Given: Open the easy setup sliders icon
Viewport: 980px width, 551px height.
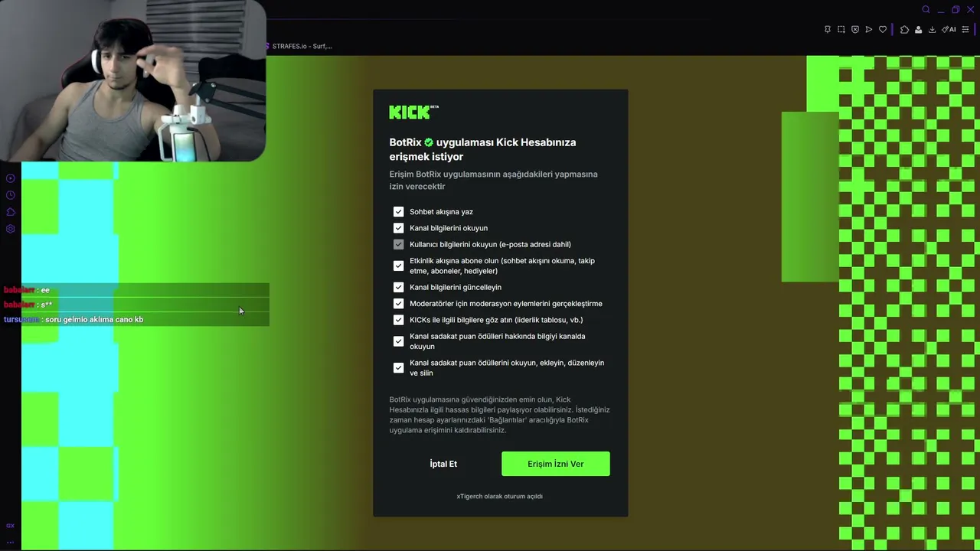Looking at the screenshot, I should click(965, 30).
